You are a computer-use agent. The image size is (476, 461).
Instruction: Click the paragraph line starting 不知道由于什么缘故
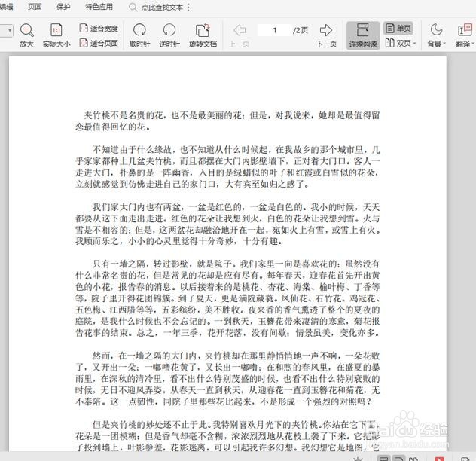pyautogui.click(x=236, y=149)
